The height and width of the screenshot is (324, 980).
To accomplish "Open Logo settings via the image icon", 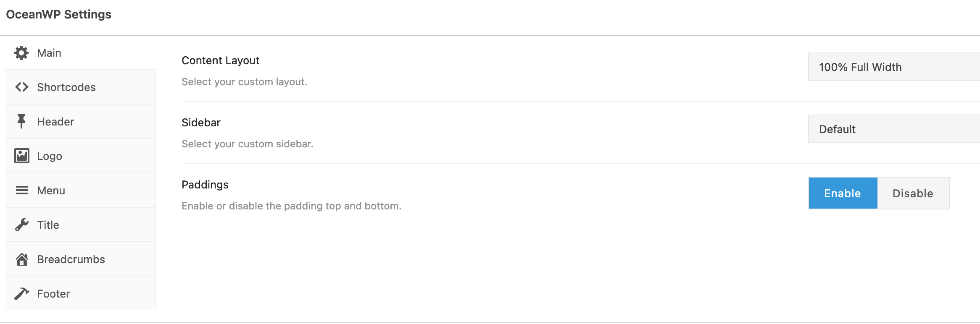I will coord(21,156).
